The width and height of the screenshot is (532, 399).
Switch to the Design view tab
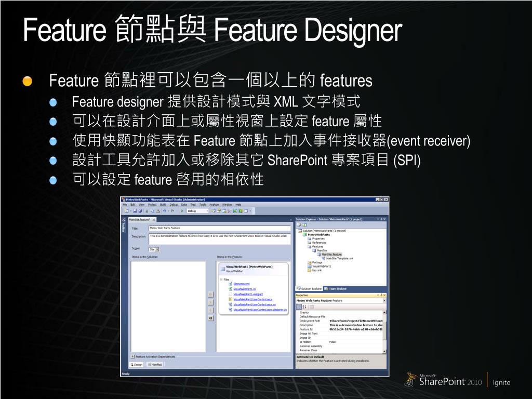tap(137, 364)
